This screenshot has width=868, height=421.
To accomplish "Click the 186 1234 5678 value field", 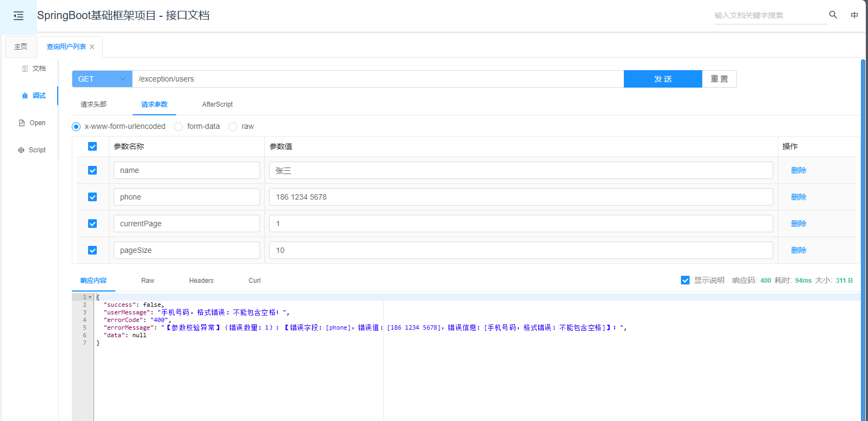I will (521, 197).
